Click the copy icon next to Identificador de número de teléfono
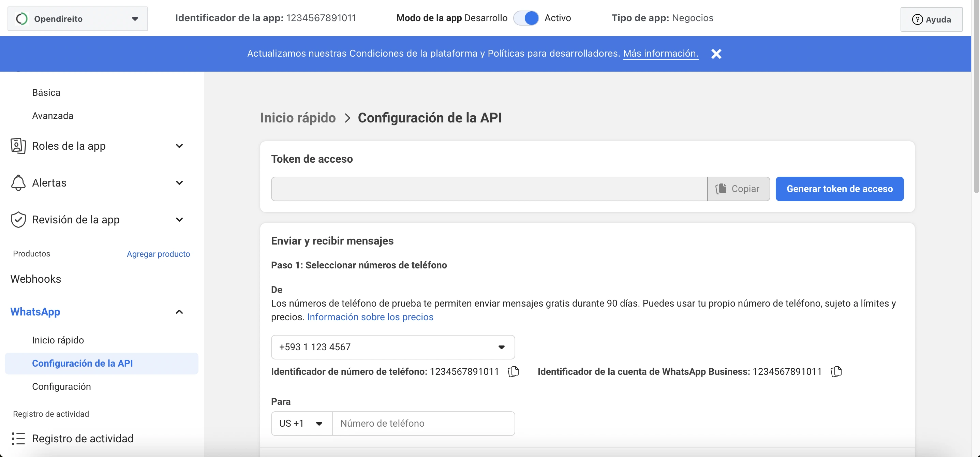Screen dimensions: 980x457 coord(513,371)
